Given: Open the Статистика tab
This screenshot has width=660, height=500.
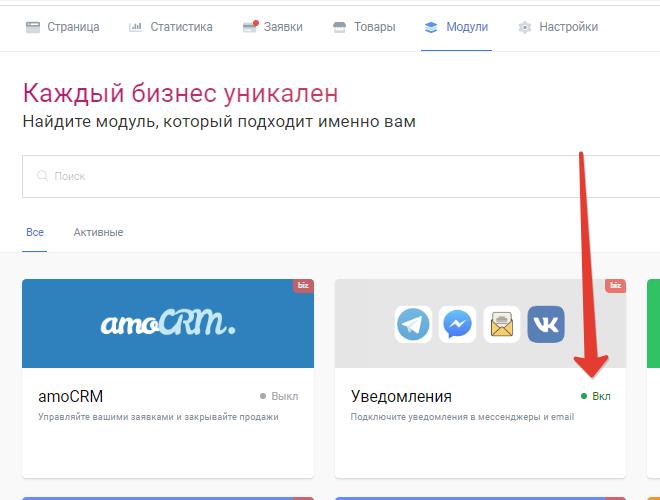Looking at the screenshot, I should pos(170,27).
